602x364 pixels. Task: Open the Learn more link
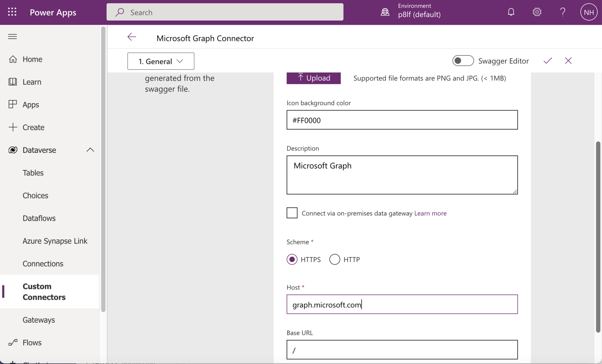[x=430, y=213]
